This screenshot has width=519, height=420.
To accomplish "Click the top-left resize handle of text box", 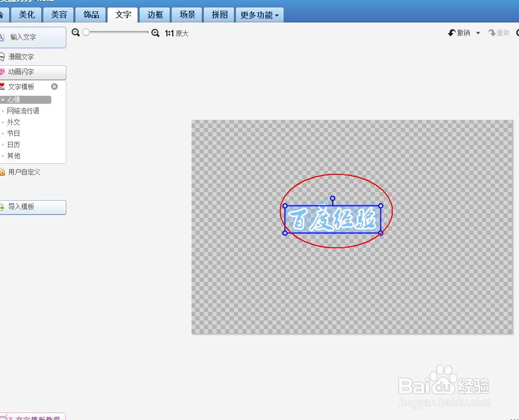I will pyautogui.click(x=285, y=206).
